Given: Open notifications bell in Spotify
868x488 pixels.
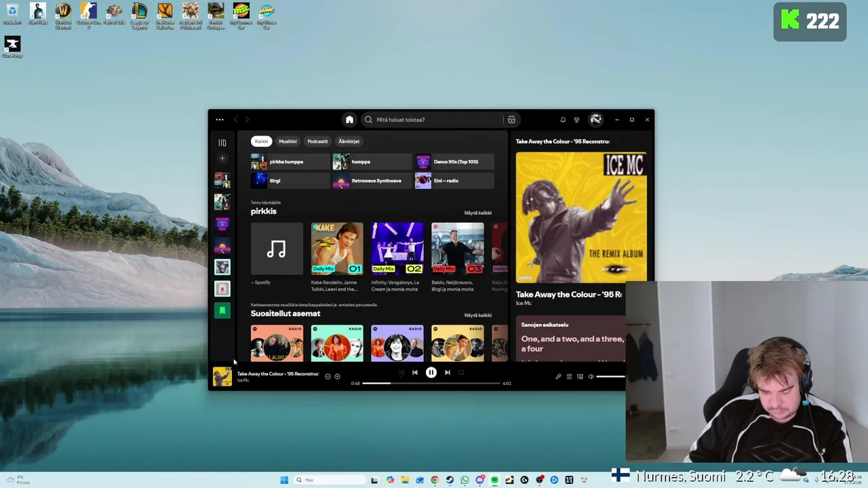Looking at the screenshot, I should point(563,120).
